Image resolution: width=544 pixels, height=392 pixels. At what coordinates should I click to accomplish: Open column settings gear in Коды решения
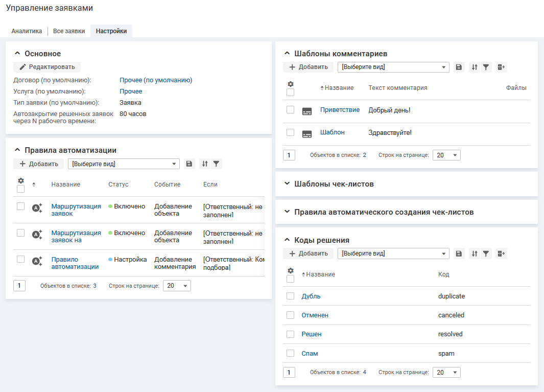(x=290, y=270)
